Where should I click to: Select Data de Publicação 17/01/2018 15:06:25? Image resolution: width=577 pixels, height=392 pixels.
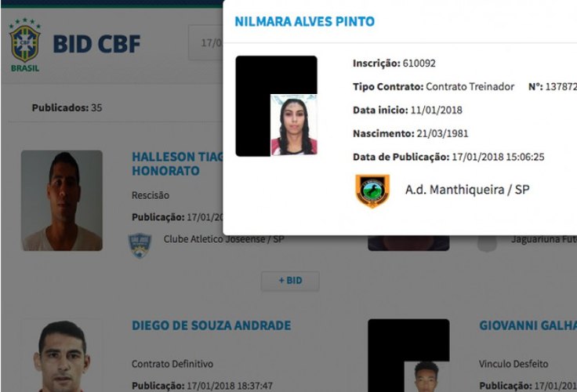[448, 157]
